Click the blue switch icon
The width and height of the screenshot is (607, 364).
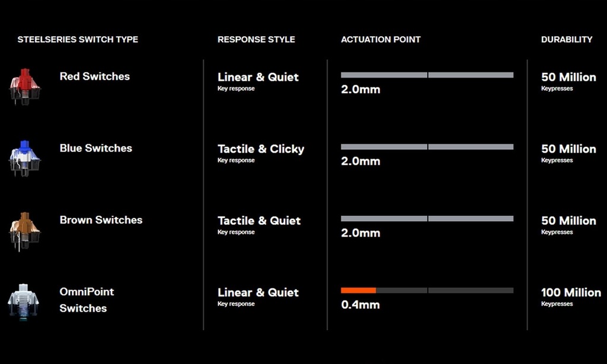click(25, 158)
